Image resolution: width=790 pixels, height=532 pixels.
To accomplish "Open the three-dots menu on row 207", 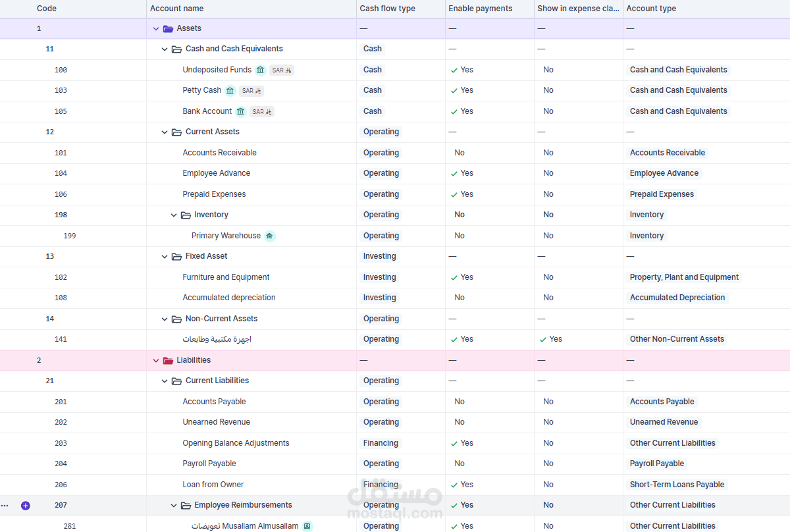I will click(x=5, y=506).
